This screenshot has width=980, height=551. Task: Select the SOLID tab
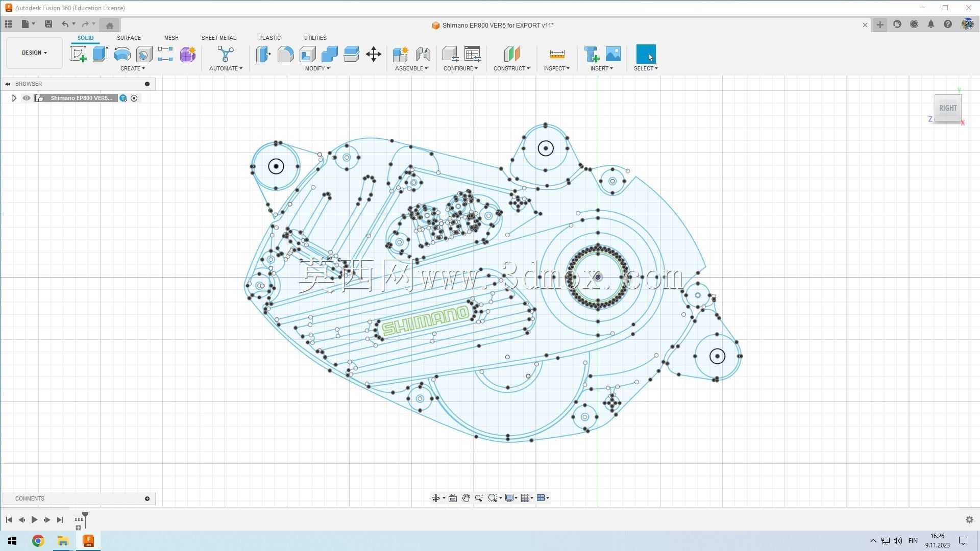point(85,38)
